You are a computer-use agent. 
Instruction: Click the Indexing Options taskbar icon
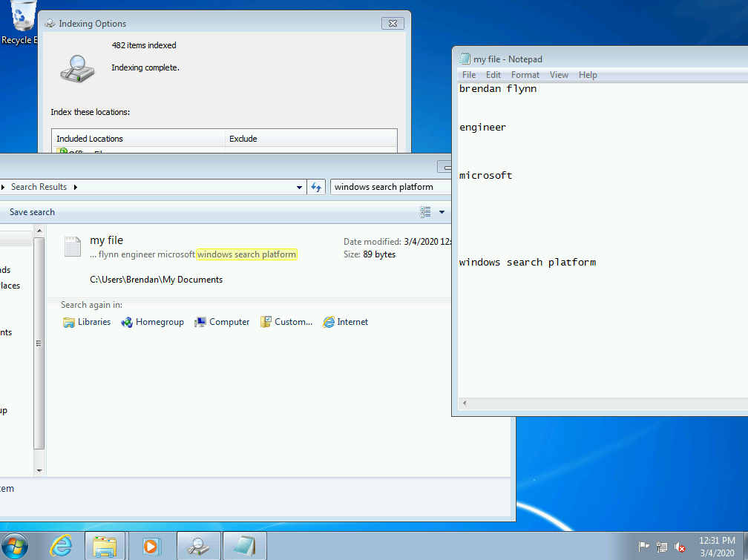[x=197, y=546]
